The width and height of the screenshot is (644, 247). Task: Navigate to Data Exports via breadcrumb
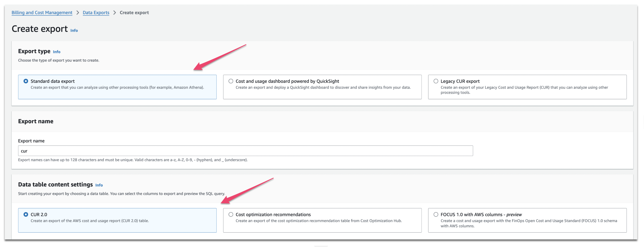click(x=96, y=12)
